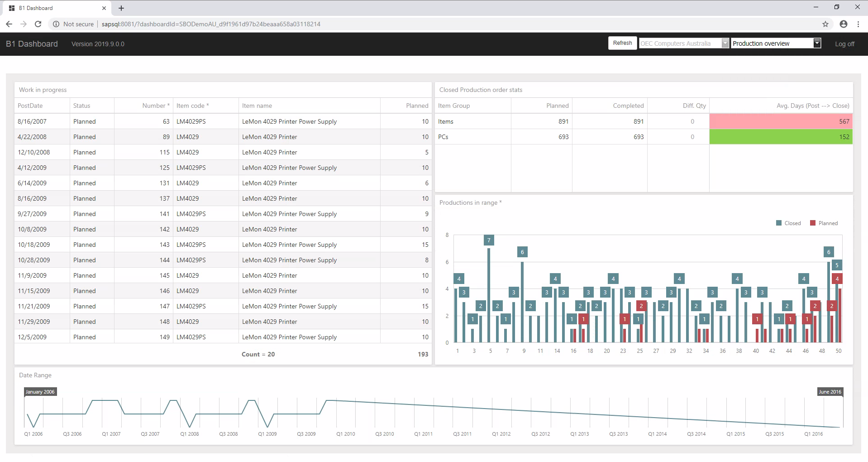The image size is (868, 462).
Task: Click the Log off link
Action: click(x=844, y=44)
